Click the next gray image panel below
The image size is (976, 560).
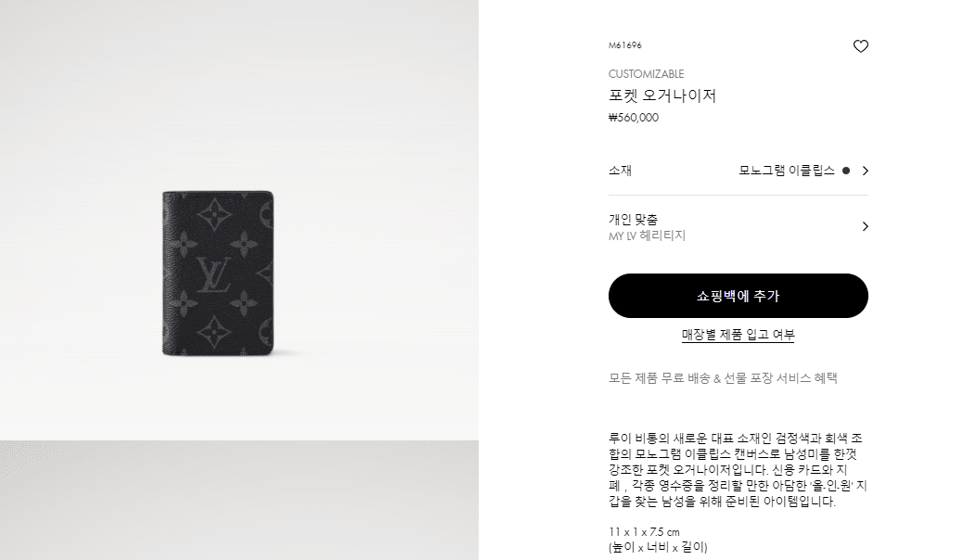[239, 501]
